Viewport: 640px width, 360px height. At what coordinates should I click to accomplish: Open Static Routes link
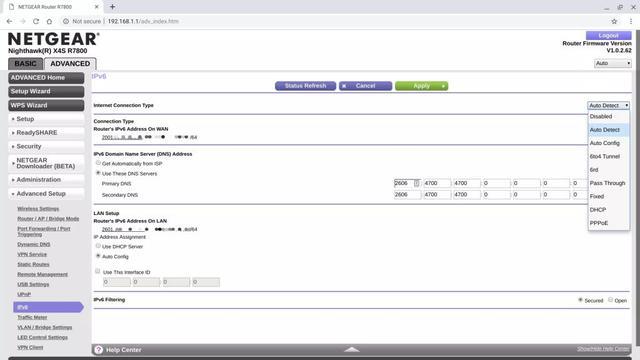[x=33, y=264]
